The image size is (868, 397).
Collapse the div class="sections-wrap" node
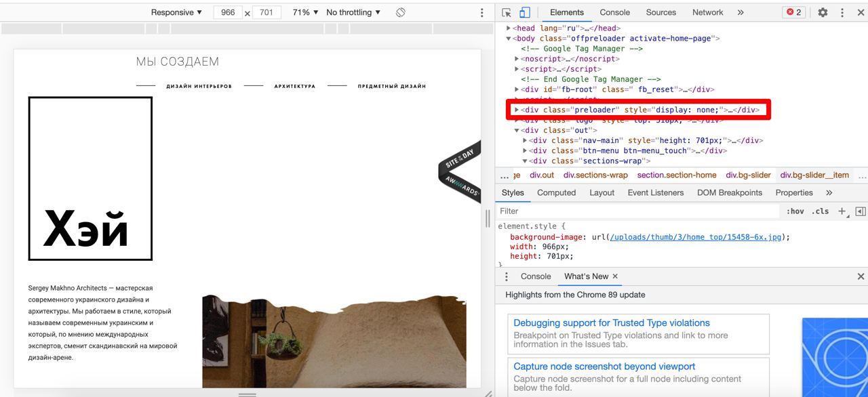[x=526, y=161]
